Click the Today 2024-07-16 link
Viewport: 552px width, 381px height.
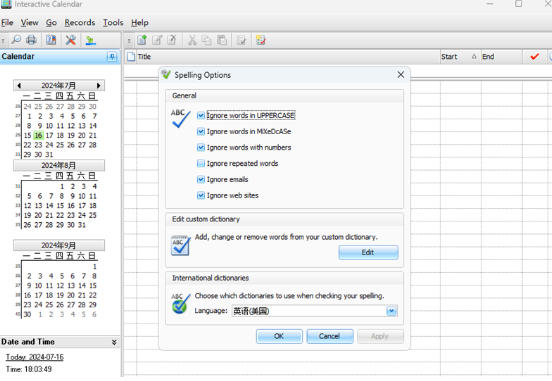34,357
